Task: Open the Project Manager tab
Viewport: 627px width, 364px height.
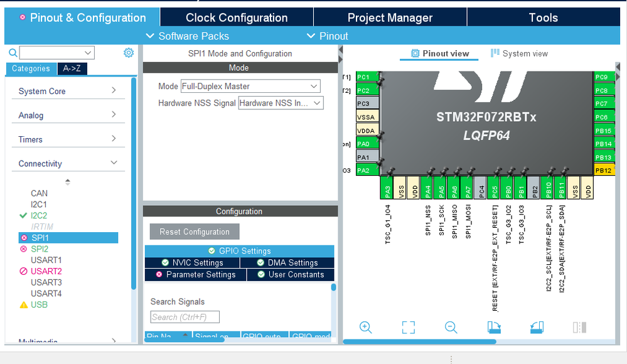Action: tap(390, 18)
